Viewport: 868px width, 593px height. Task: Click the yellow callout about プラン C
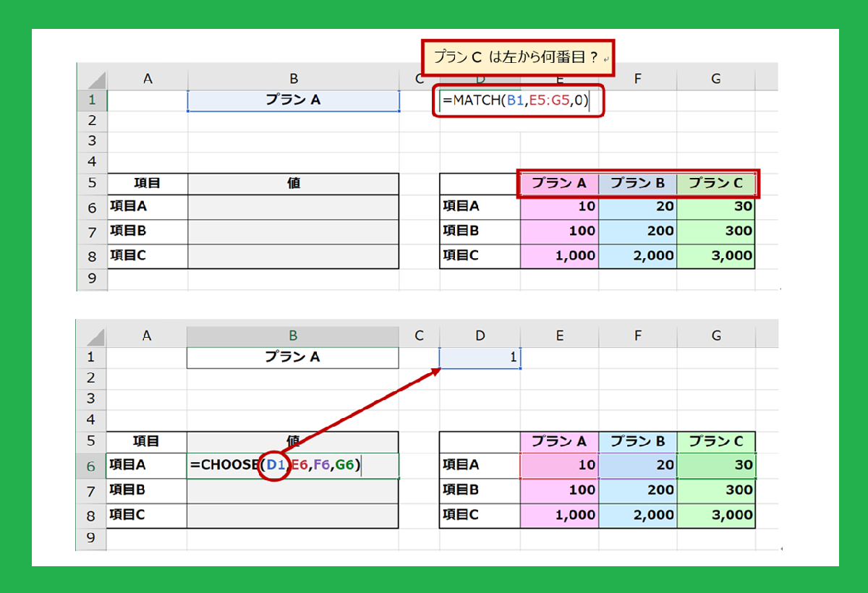click(x=517, y=58)
